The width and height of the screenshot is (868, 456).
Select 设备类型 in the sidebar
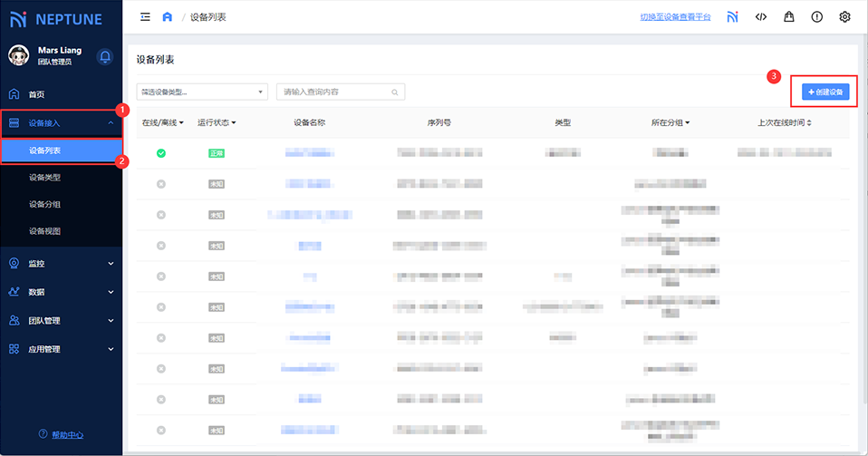tap(44, 177)
